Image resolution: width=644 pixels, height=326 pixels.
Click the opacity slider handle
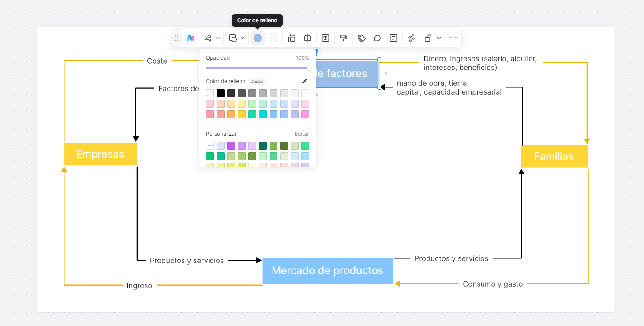click(x=309, y=68)
